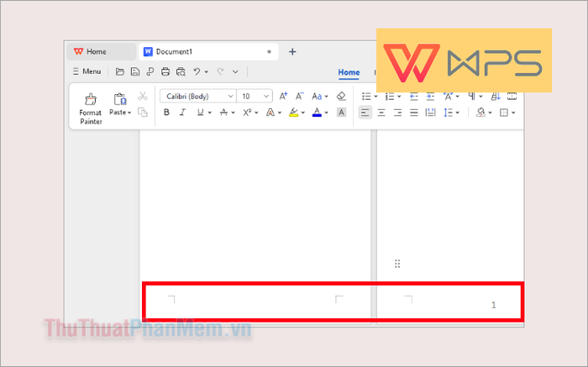
Task: Decrease paragraph indent
Action: click(413, 97)
